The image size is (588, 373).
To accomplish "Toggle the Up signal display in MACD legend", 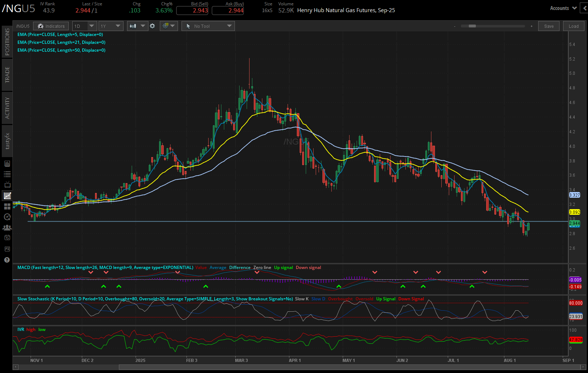I will 283,267.
